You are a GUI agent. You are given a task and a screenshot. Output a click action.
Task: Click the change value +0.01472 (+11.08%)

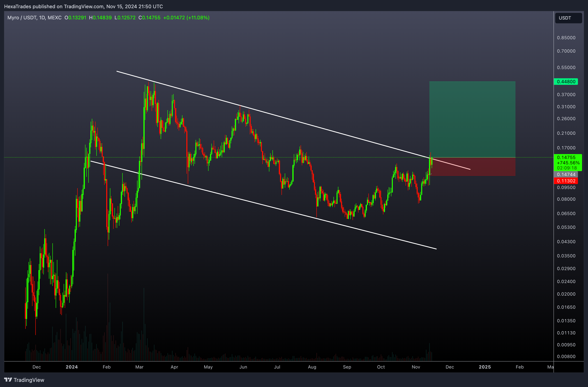[x=186, y=17]
